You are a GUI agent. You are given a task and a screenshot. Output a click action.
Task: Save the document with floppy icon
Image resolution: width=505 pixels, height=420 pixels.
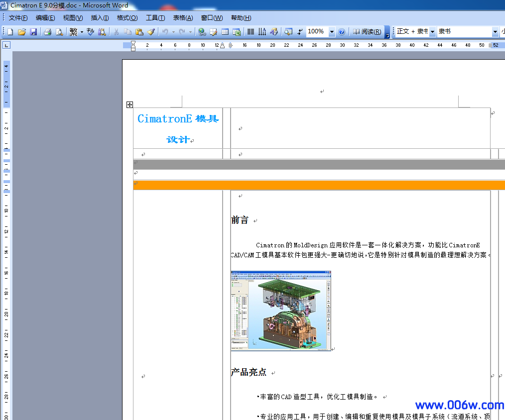(33, 32)
